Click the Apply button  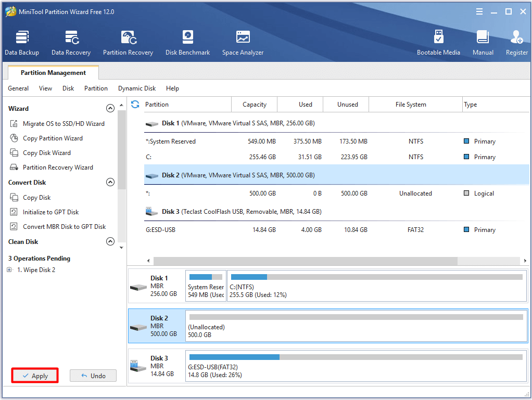tap(35, 376)
